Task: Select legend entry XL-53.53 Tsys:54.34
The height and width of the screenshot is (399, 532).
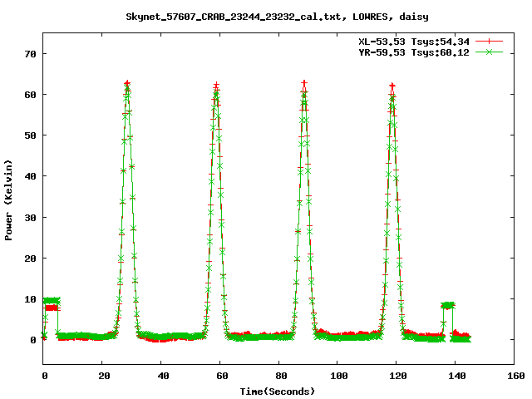Action: (414, 42)
